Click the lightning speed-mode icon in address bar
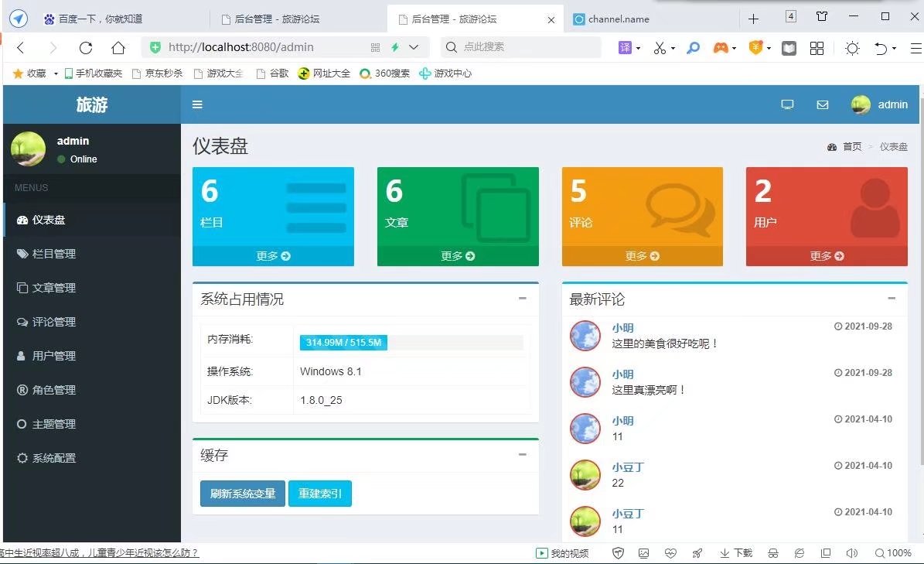This screenshot has height=564, width=924. [x=395, y=47]
